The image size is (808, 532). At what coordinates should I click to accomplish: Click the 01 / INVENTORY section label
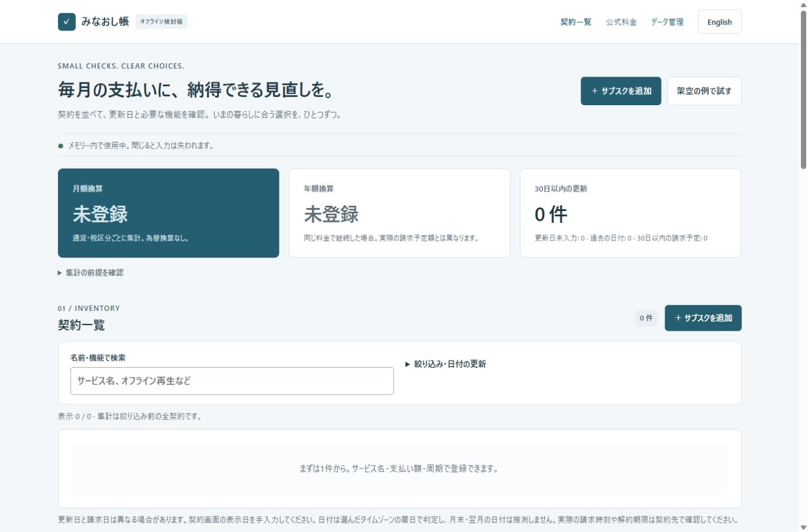[89, 308]
